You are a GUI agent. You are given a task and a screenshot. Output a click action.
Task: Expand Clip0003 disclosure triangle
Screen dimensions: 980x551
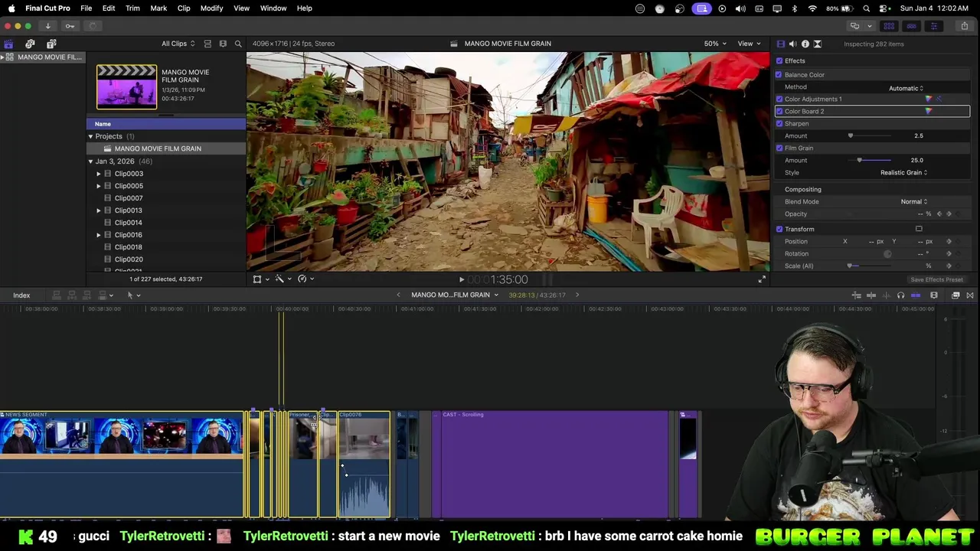coord(99,174)
